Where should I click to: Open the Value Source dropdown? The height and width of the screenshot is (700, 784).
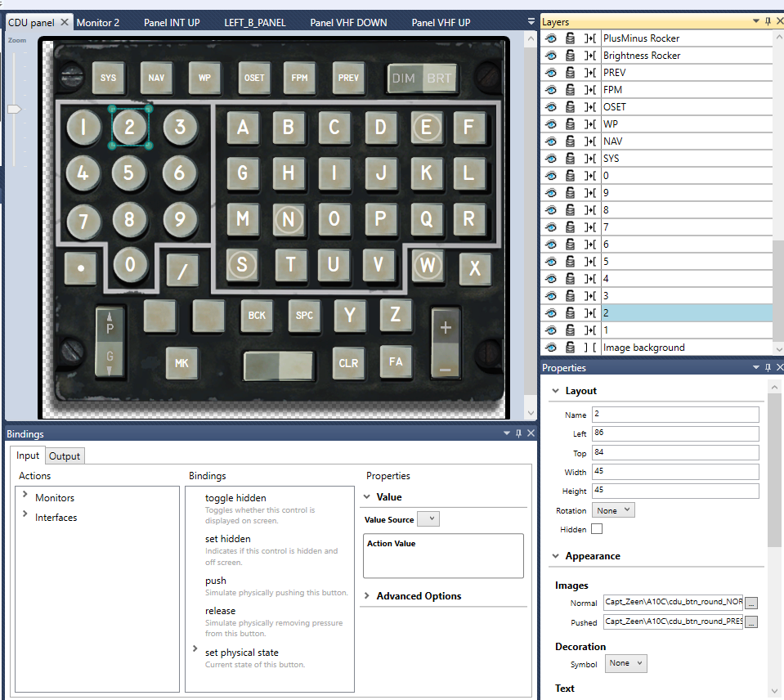pyautogui.click(x=428, y=519)
